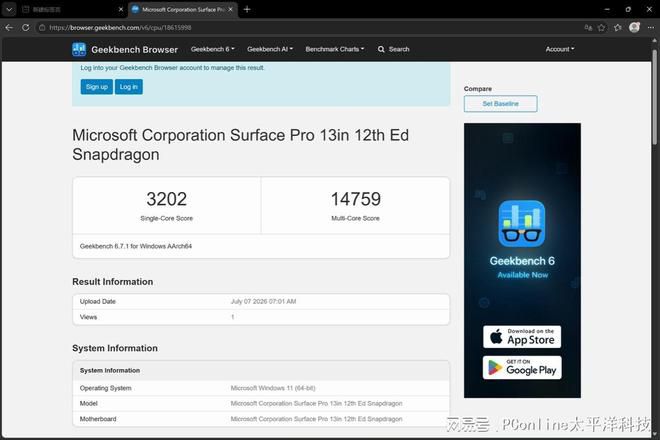The image size is (660, 440).
Task: Go to Geekbench Browser home link
Action: point(134,50)
